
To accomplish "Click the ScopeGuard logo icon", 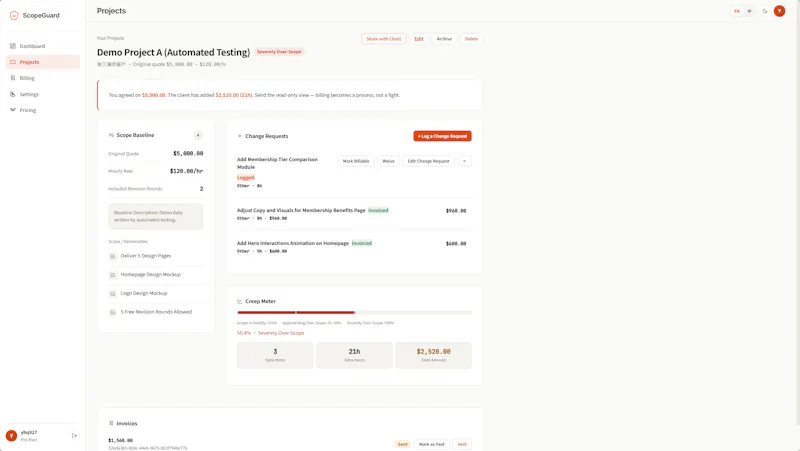I will [x=14, y=15].
